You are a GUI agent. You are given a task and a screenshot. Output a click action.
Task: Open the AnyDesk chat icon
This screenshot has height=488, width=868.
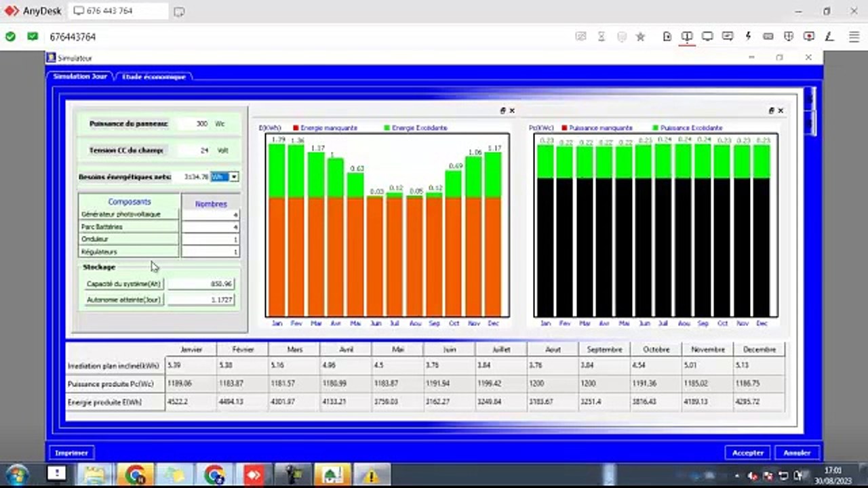(x=728, y=37)
